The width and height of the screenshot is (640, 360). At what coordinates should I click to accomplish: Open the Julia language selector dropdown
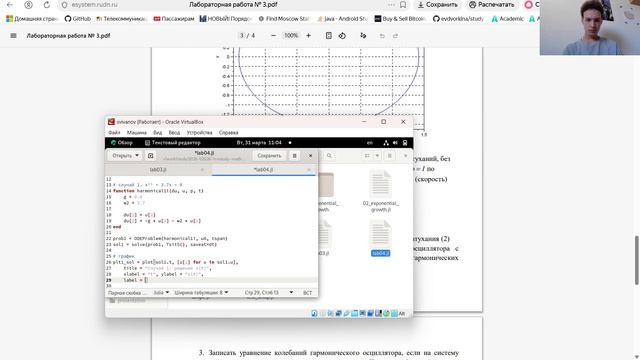click(161, 293)
